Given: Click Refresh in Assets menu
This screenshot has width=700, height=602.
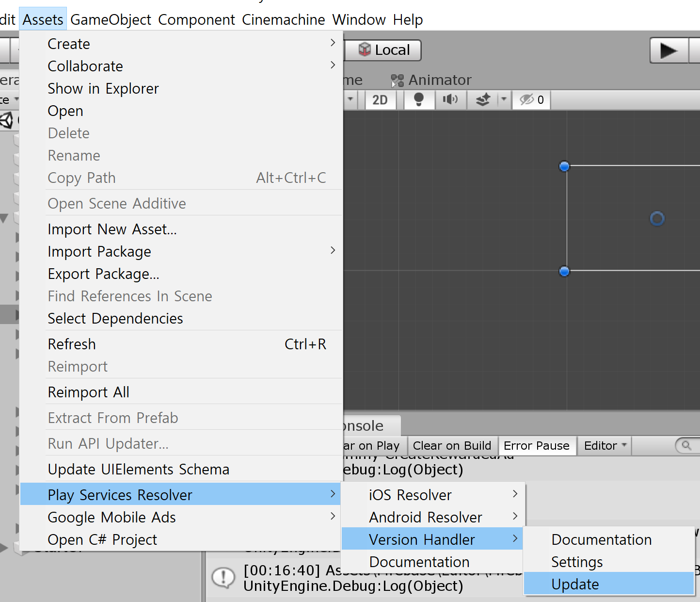Looking at the screenshot, I should [x=181, y=344].
